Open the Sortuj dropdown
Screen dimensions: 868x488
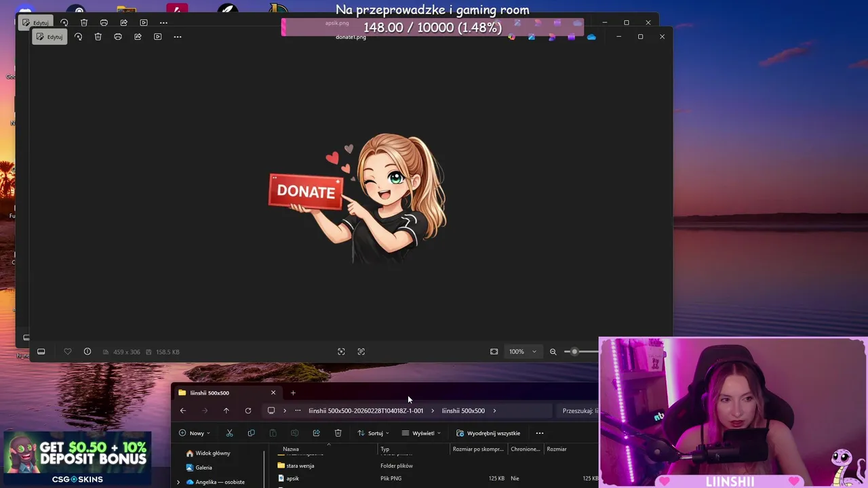pyautogui.click(x=374, y=433)
